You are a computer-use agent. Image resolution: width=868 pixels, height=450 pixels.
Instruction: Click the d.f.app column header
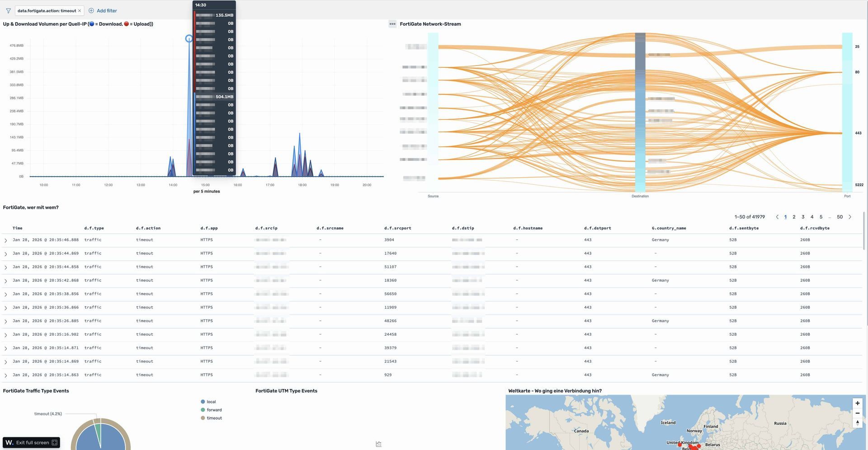[x=209, y=228]
